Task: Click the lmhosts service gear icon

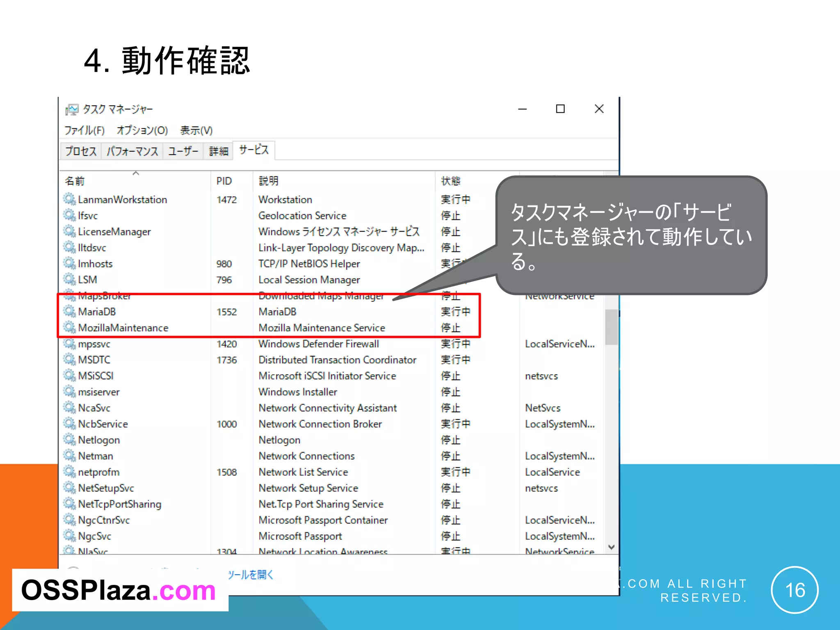Action: (69, 263)
